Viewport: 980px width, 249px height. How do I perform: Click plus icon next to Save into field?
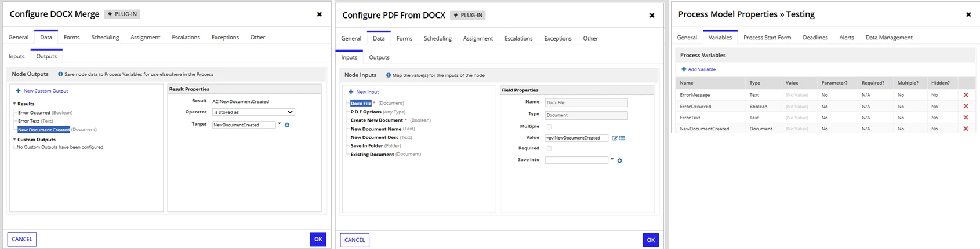click(x=620, y=160)
